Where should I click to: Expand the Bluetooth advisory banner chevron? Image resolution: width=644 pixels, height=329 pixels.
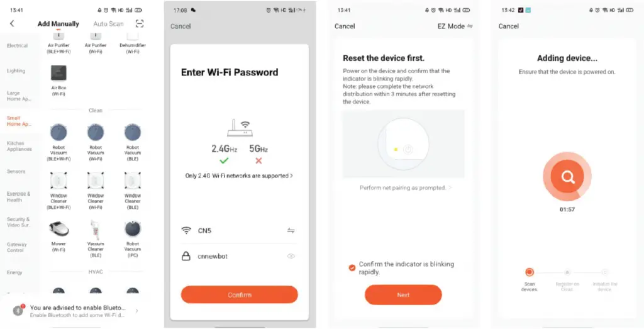[x=136, y=311]
